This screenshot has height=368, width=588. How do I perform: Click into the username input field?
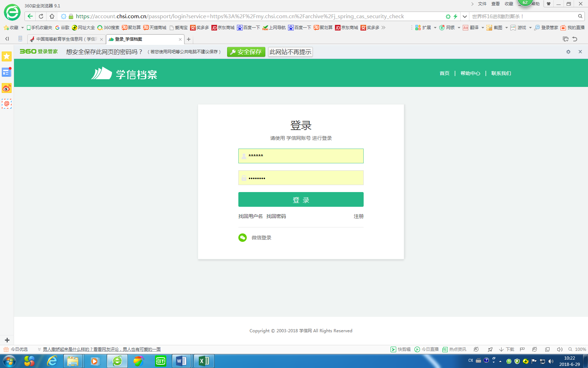(x=304, y=156)
